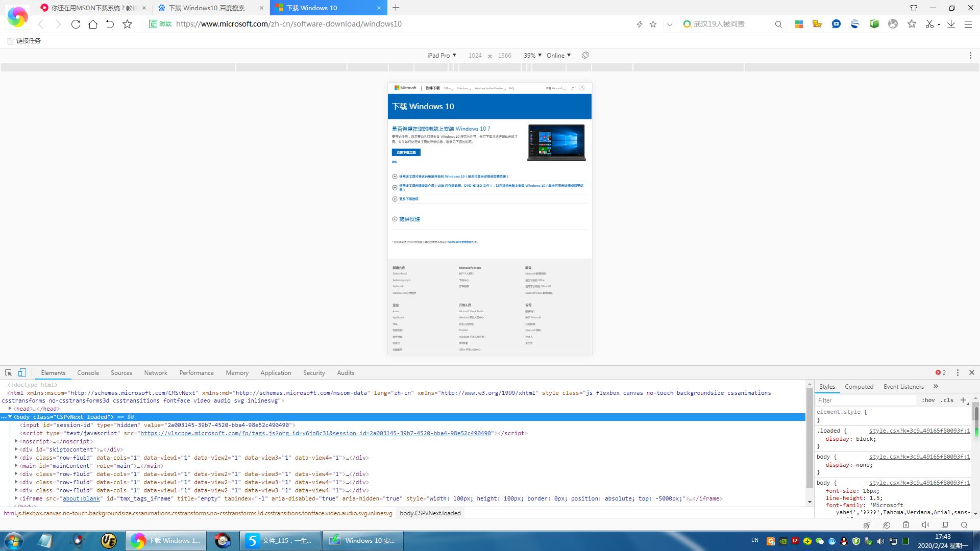
Task: Click the Styles filter input
Action: [866, 400]
